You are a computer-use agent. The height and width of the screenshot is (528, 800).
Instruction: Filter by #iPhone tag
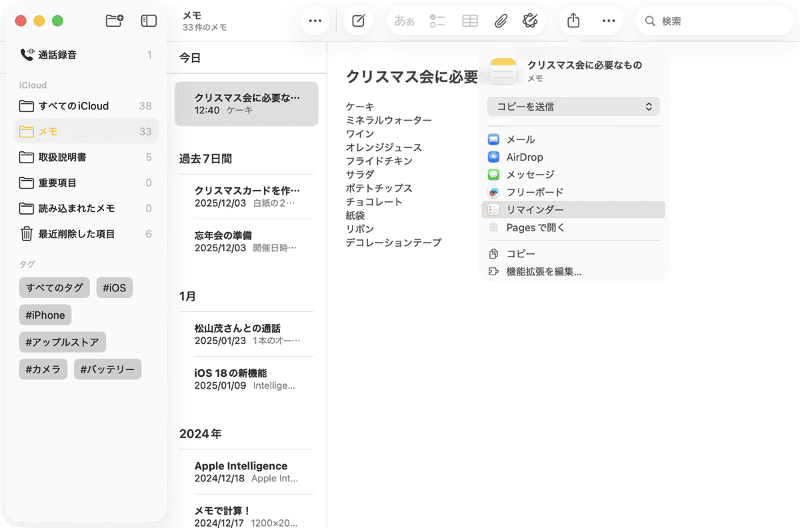[x=45, y=315]
